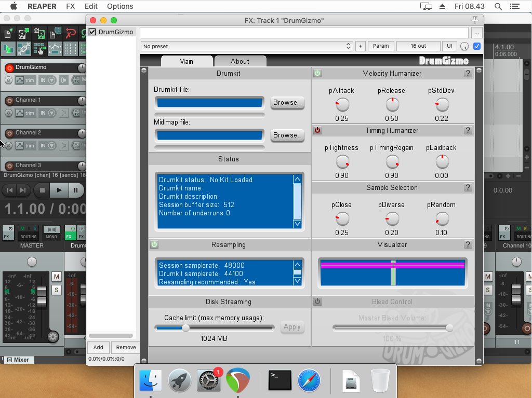Toggle the Timing Humanizer power button

pos(317,130)
